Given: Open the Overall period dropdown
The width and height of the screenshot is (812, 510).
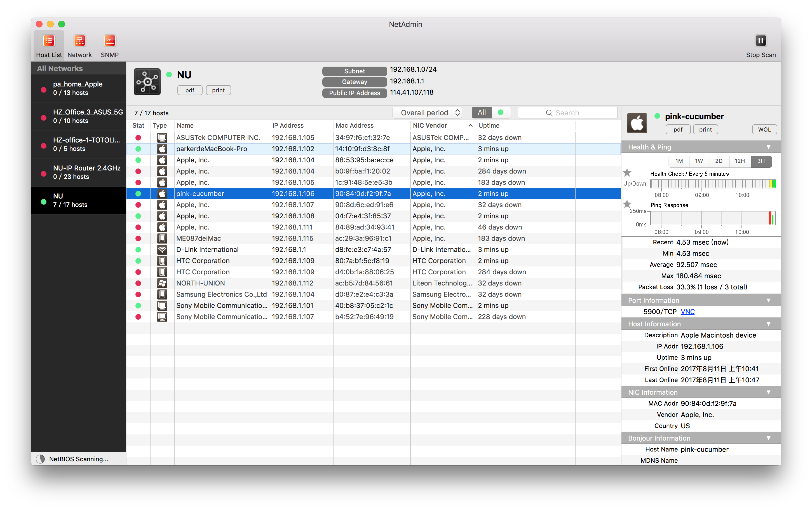Looking at the screenshot, I should tap(427, 113).
